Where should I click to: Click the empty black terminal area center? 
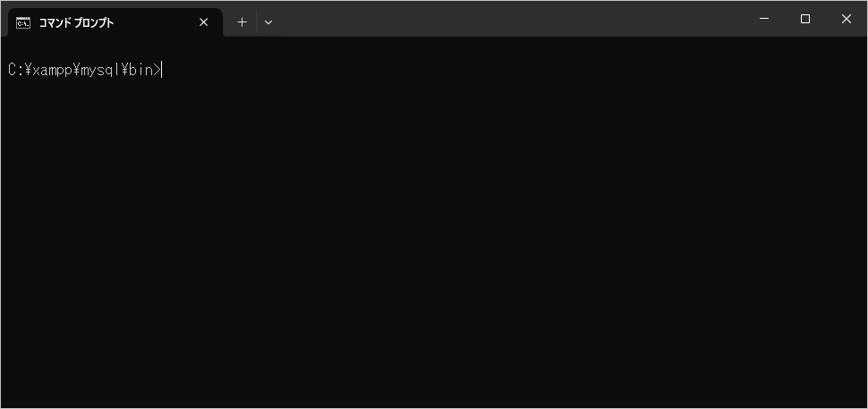pos(434,233)
